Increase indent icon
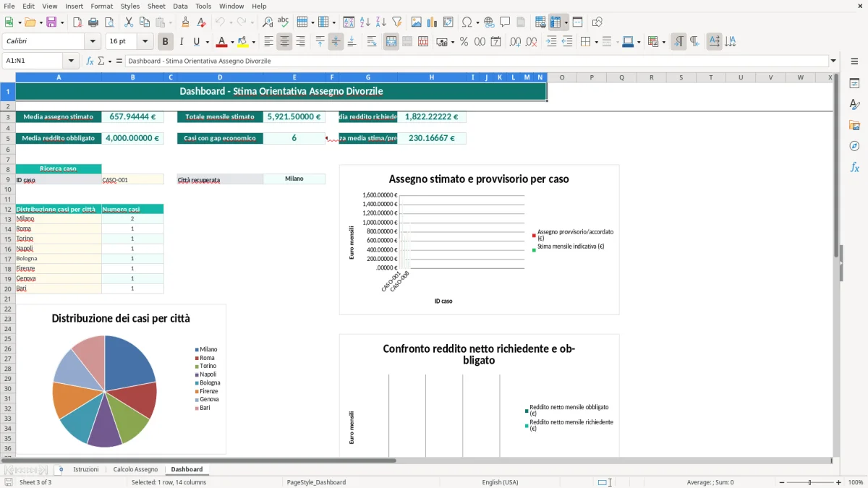 (551, 42)
